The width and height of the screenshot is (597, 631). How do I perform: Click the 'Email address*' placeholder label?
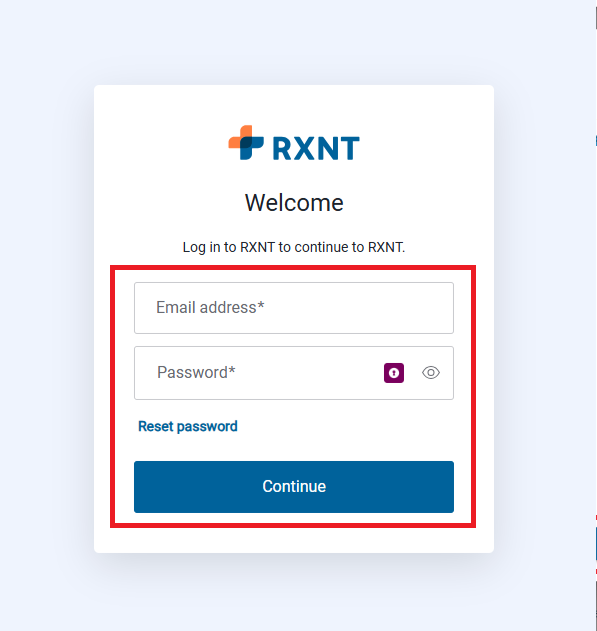(x=210, y=307)
